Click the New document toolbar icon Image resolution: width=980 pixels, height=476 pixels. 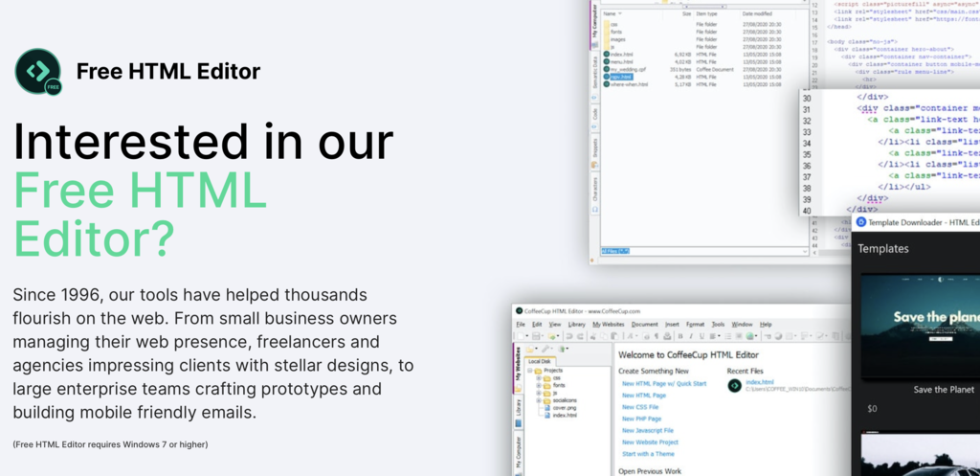(521, 336)
